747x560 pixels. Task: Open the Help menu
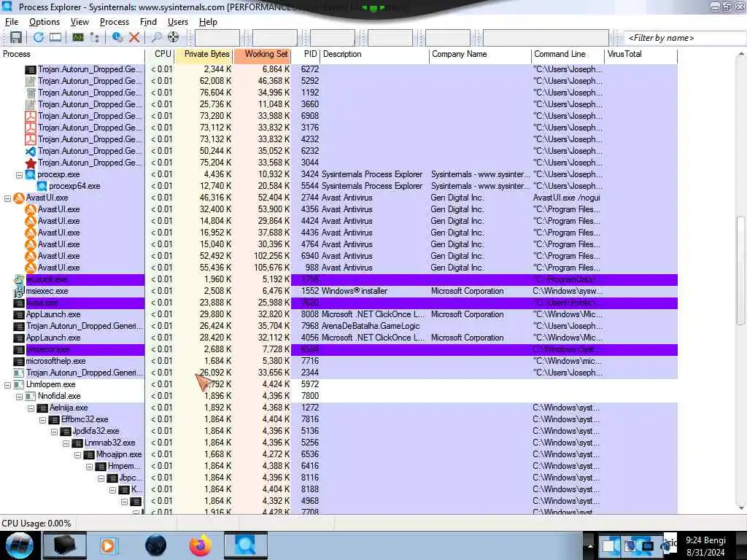pos(208,22)
